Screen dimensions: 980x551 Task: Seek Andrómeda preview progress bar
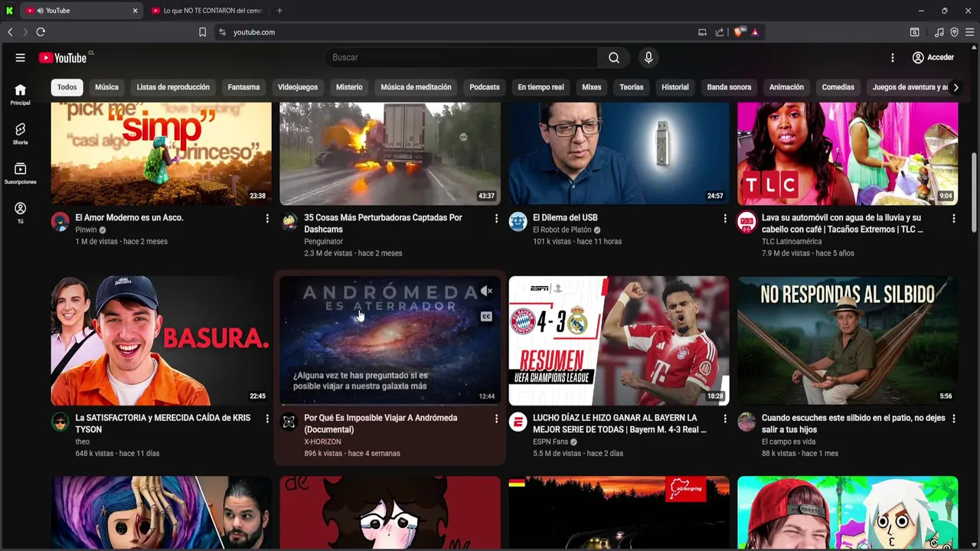click(390, 404)
